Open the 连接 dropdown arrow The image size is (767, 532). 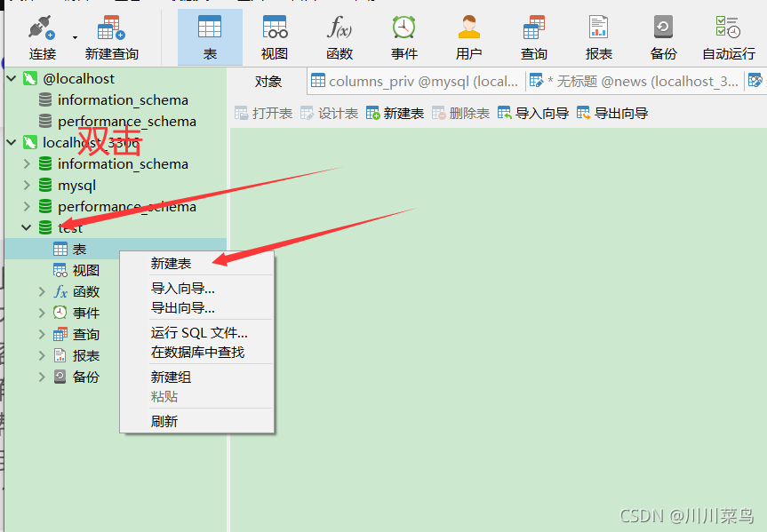(75, 37)
